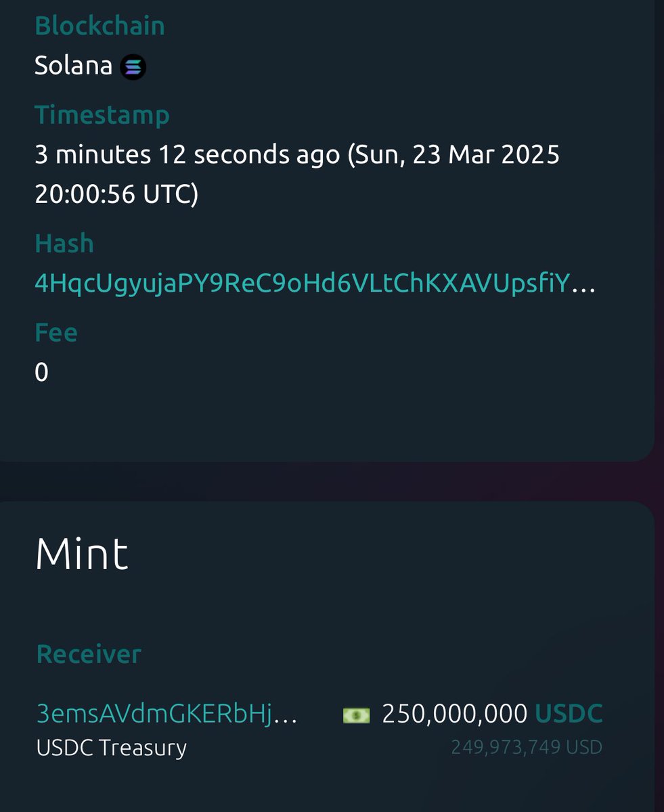Viewport: 664px width, 812px height.
Task: Click the Receiver section header
Action: point(88,654)
